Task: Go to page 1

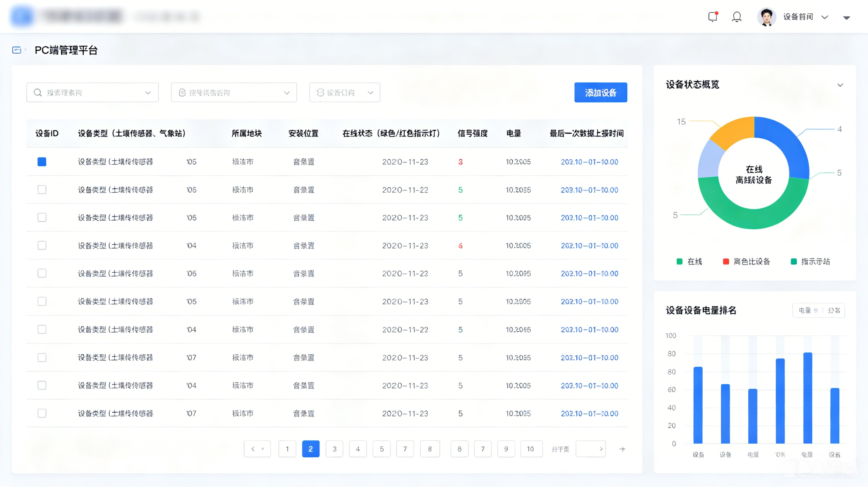Action: tap(287, 449)
